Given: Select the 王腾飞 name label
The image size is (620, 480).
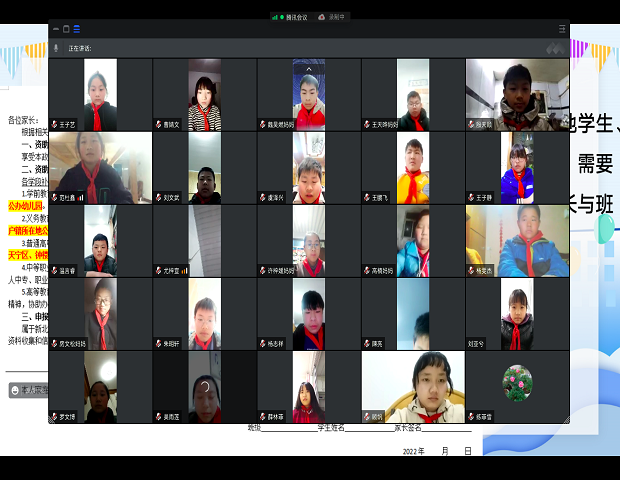Looking at the screenshot, I should pos(380,198).
